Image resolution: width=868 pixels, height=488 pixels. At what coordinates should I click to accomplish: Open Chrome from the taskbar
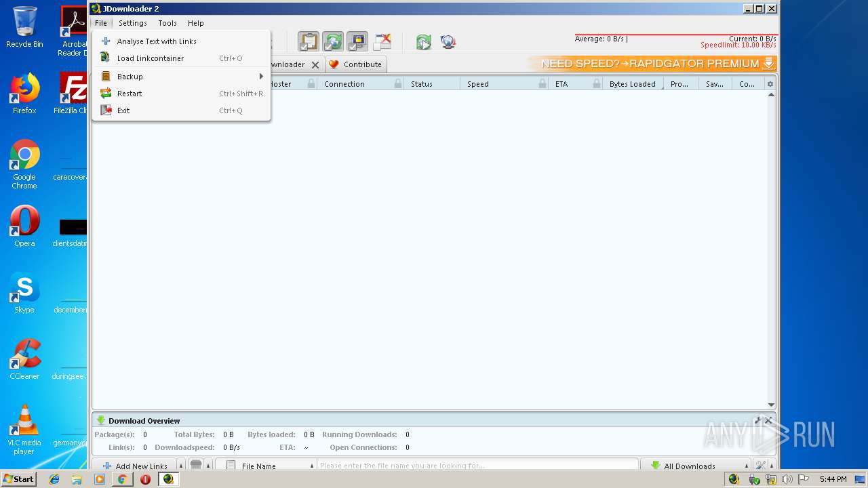click(122, 479)
